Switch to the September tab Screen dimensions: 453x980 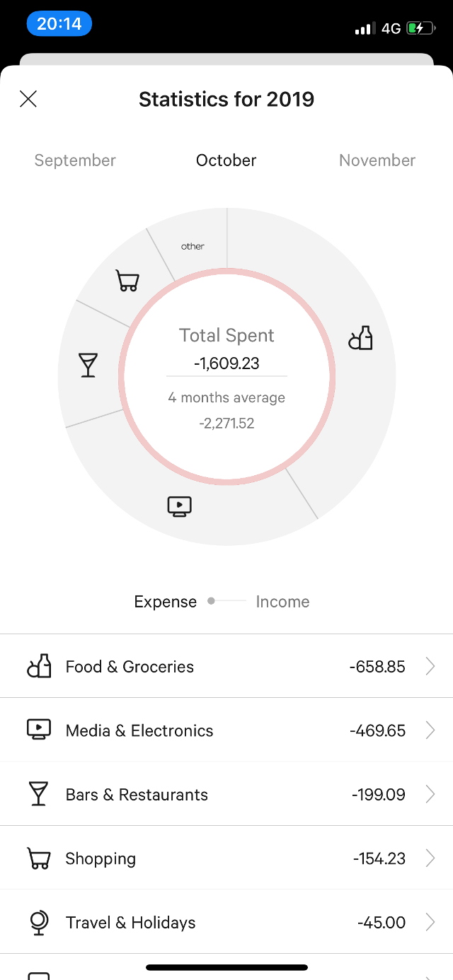[x=75, y=161]
